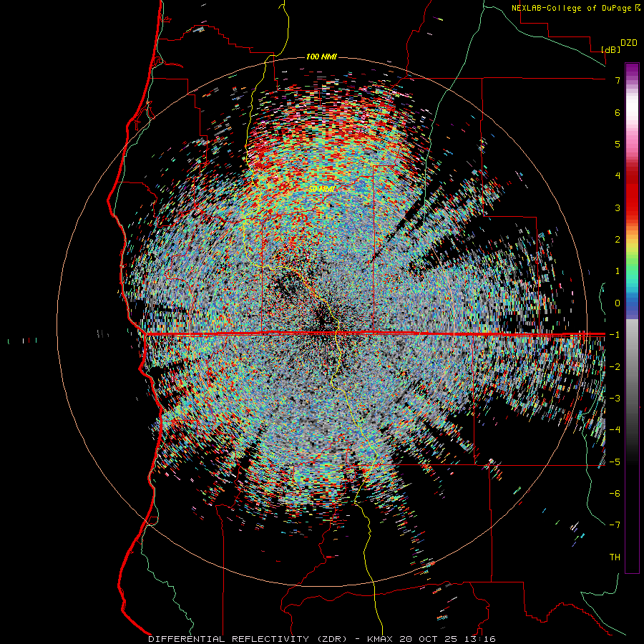Click the color scale label 4
Image resolution: width=644 pixels, height=644 pixels.
pos(618,176)
